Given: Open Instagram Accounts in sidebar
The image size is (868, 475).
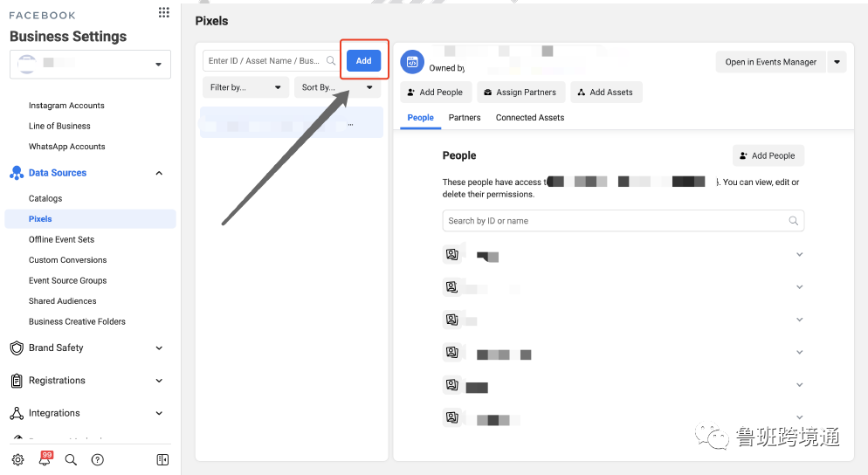Looking at the screenshot, I should tap(66, 105).
